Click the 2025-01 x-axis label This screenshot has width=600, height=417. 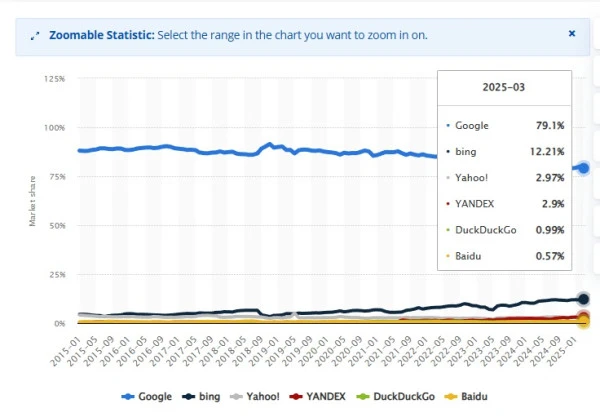tap(562, 351)
